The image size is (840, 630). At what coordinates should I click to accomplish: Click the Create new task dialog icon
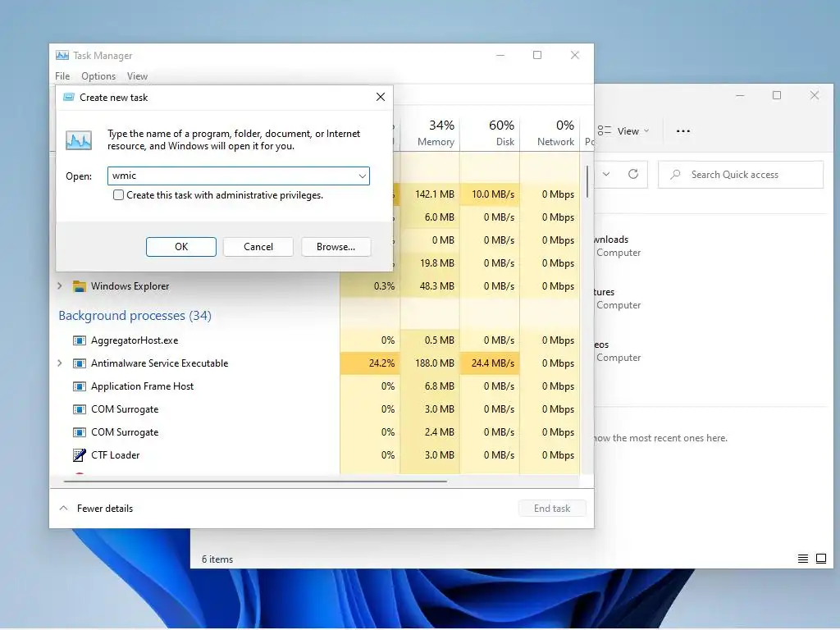pyautogui.click(x=69, y=97)
